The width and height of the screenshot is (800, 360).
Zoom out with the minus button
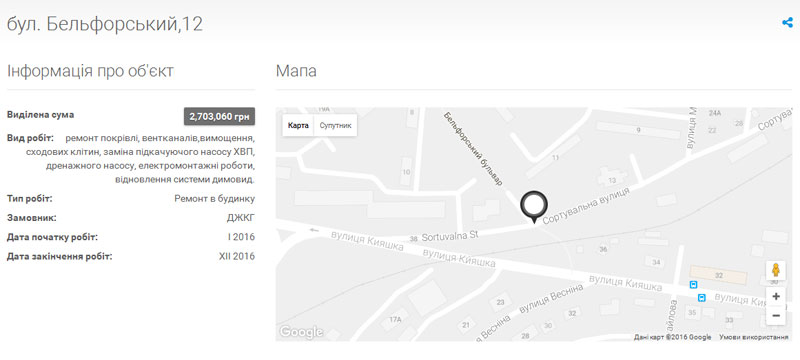tap(776, 316)
